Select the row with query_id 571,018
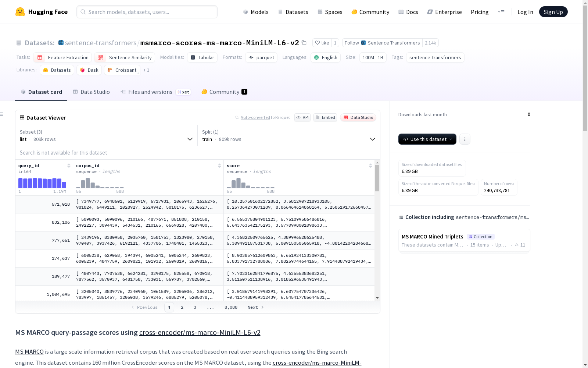Screen dimensions: 588x368 click(x=195, y=204)
